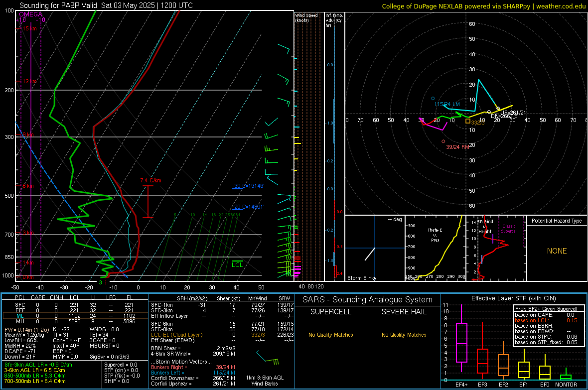Screen dimensions: 588x390
Task: Click the SigSvr = 0 m3/s3 value
Action: coord(110,357)
